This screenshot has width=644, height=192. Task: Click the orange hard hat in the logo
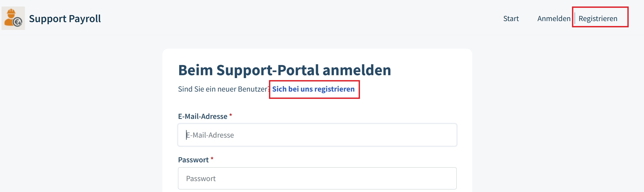[x=11, y=12]
